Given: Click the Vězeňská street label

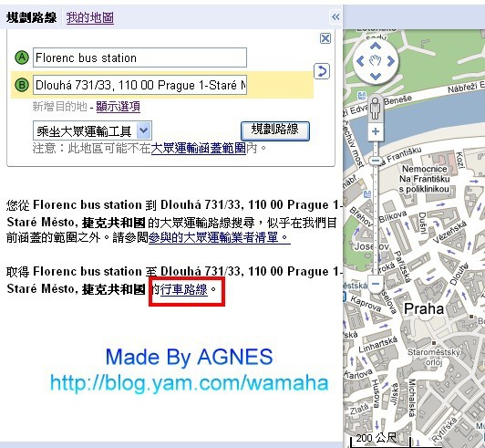Looking at the screenshot, I should click(449, 232).
